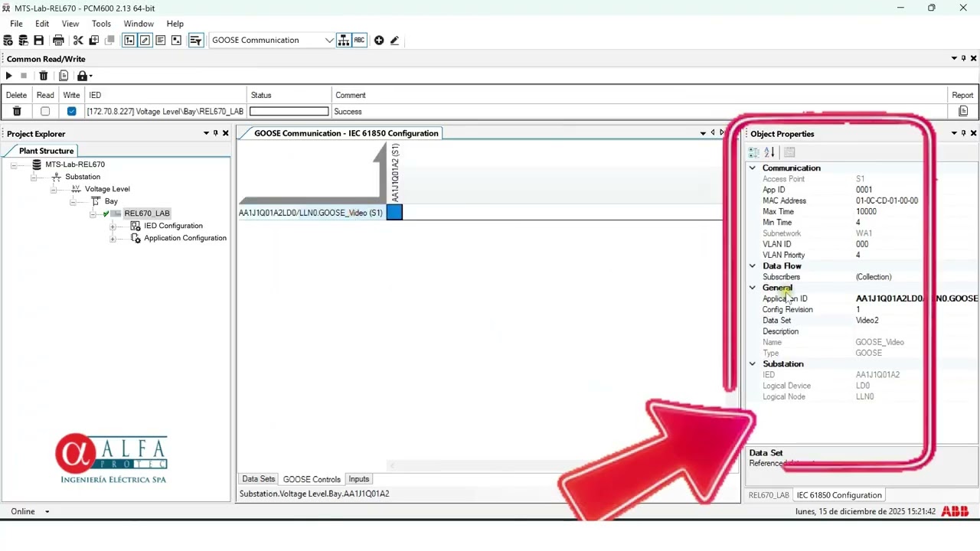Open the lock icon dropdown arrow

coord(90,76)
